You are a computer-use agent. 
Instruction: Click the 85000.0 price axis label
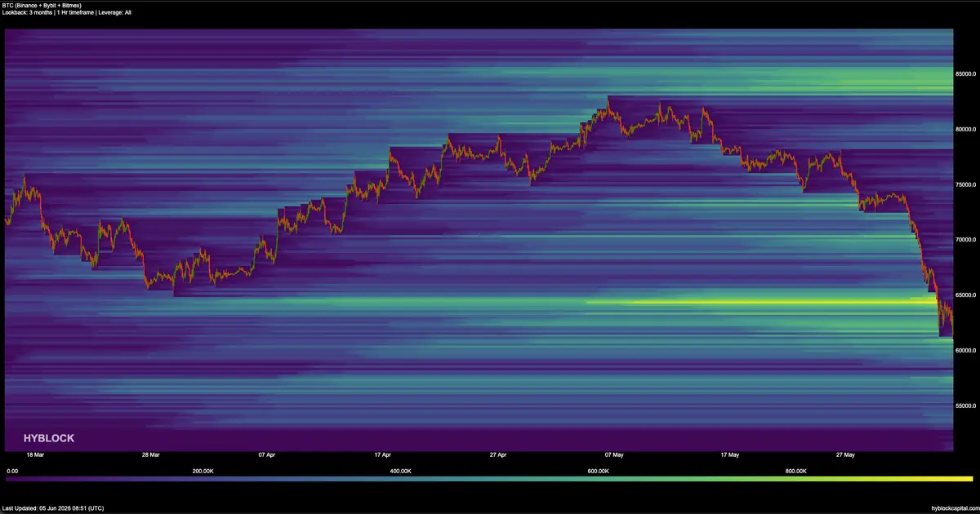coord(965,74)
